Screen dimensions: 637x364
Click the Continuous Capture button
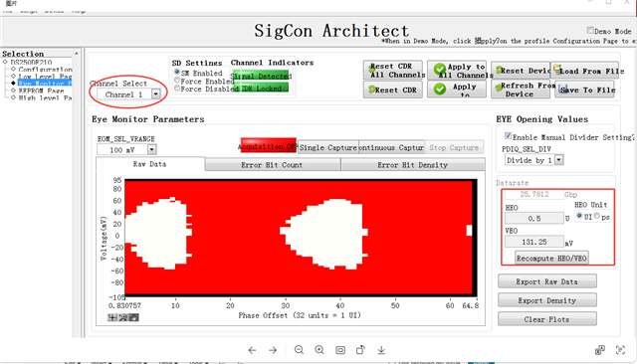pyautogui.click(x=391, y=147)
